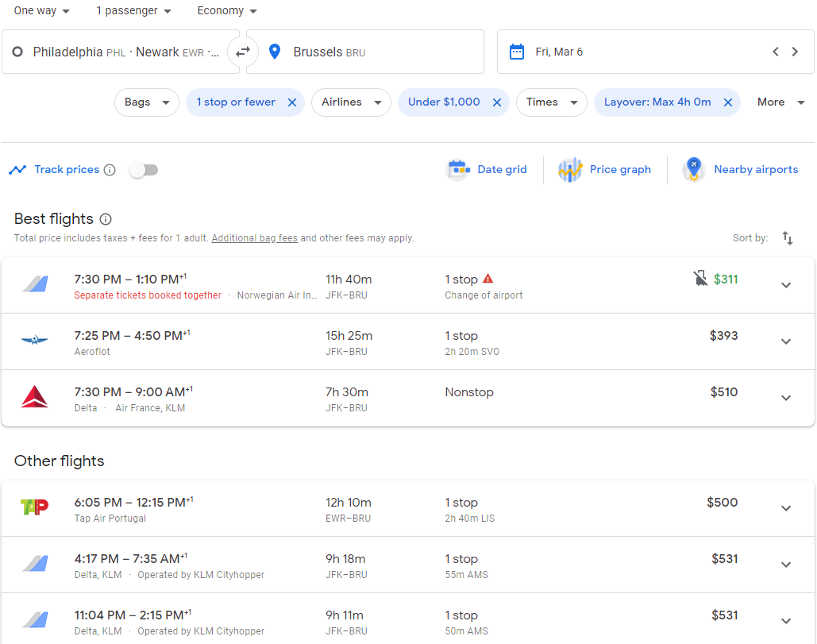Open the Layover Max 4h 0m filter

coord(657,102)
